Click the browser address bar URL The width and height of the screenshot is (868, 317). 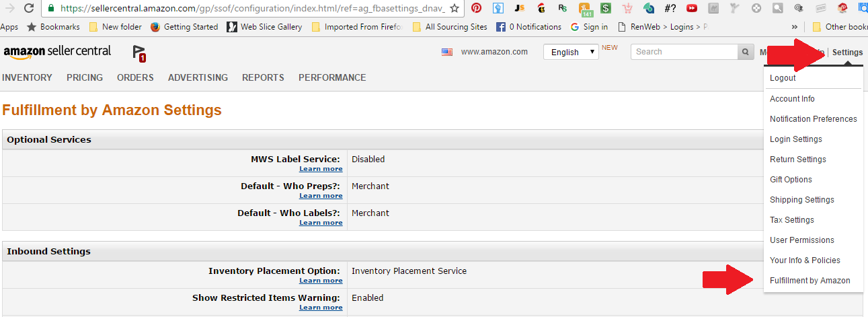(x=253, y=8)
